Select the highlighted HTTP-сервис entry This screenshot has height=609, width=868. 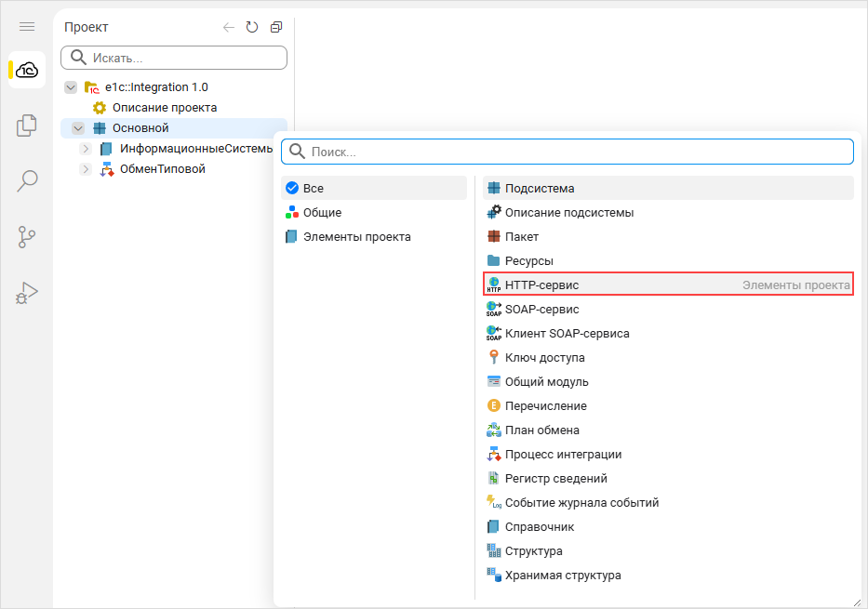point(540,285)
